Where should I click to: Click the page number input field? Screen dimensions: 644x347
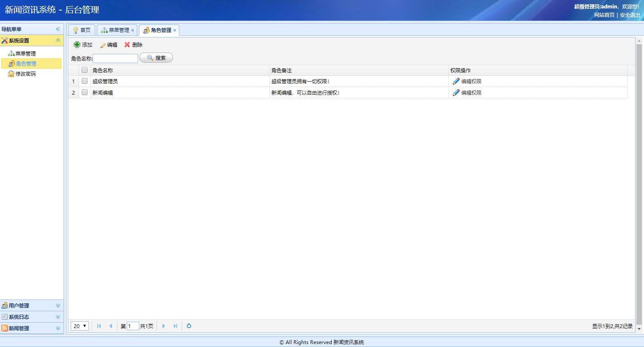pyautogui.click(x=133, y=326)
